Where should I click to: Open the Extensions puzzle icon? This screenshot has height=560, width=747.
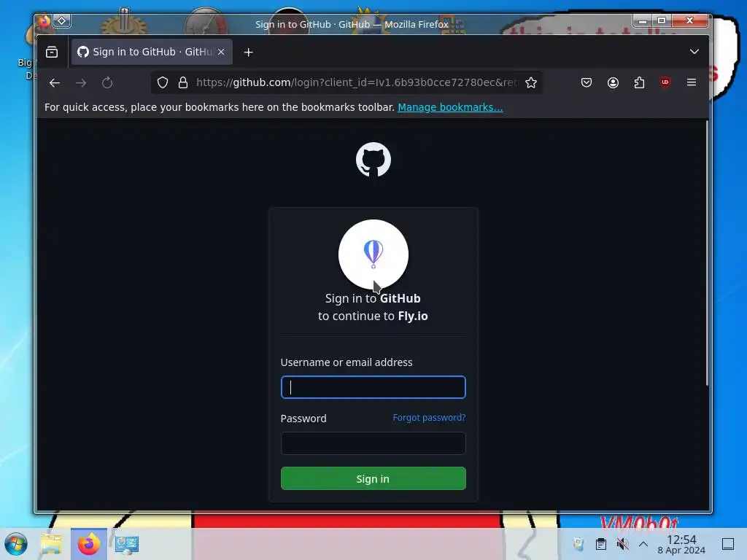(x=639, y=83)
